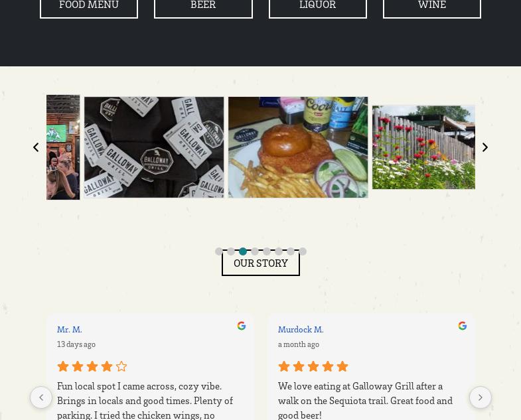The image size is (521, 420).
Task: Click the fourth star in Mr. M.'s rating
Action: pos(107,366)
